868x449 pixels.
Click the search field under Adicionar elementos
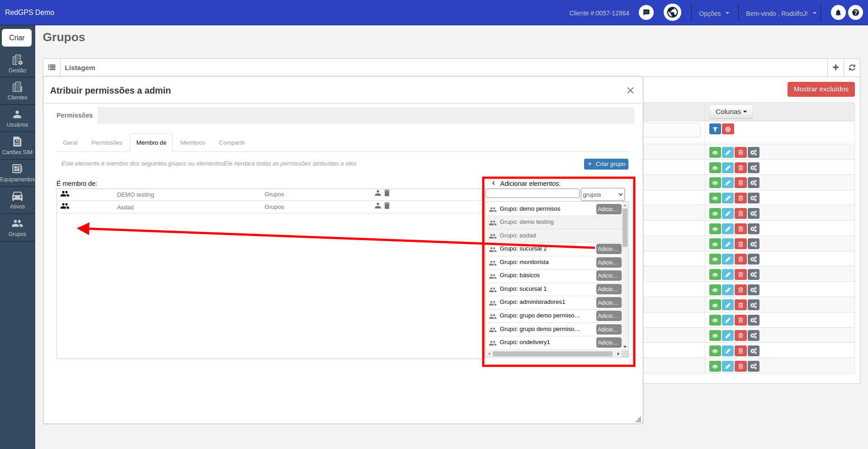point(533,194)
